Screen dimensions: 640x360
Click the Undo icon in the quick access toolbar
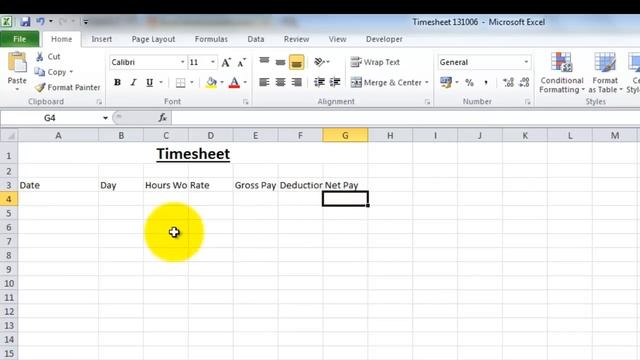tap(40, 21)
